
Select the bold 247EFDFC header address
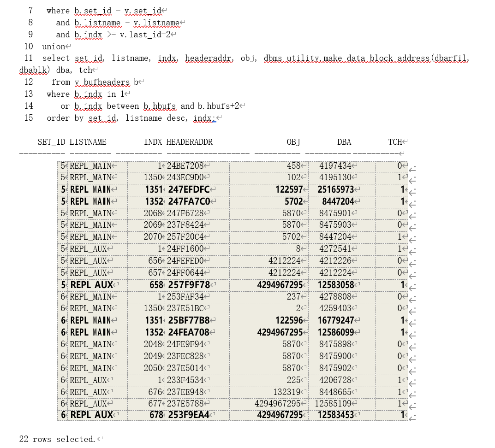click(x=189, y=189)
